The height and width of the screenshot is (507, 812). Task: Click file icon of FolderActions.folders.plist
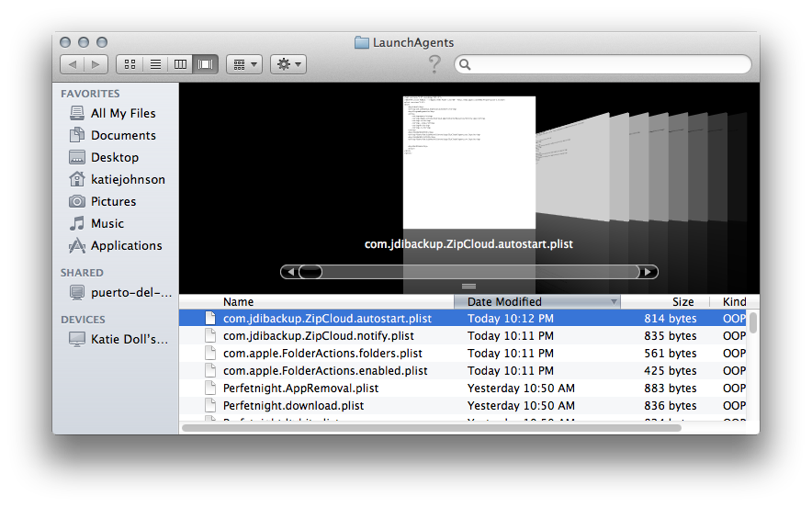[x=210, y=354]
